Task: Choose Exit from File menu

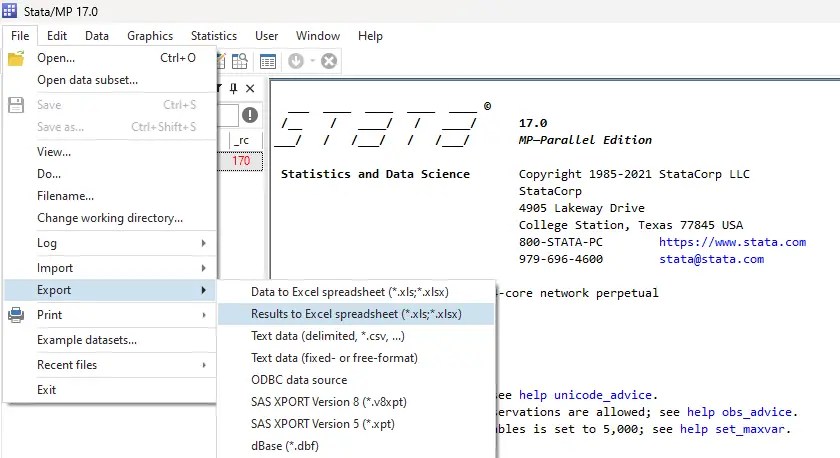Action: click(x=110, y=389)
